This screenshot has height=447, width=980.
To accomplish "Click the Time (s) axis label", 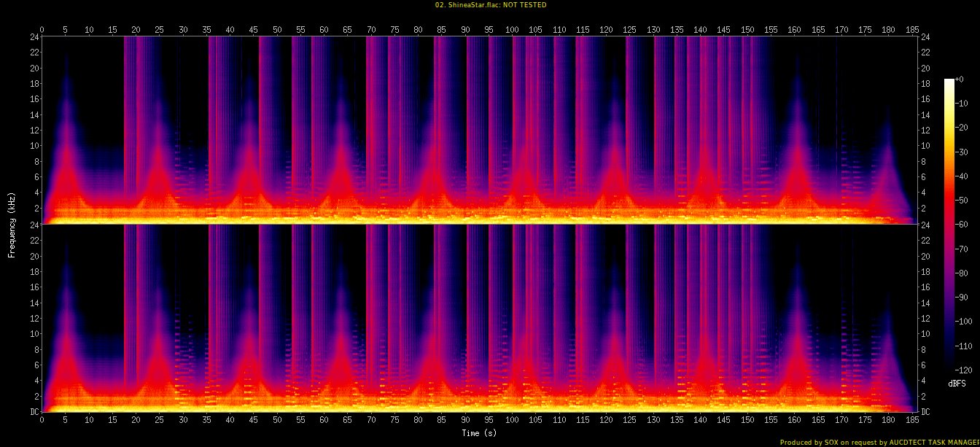I will (479, 432).
